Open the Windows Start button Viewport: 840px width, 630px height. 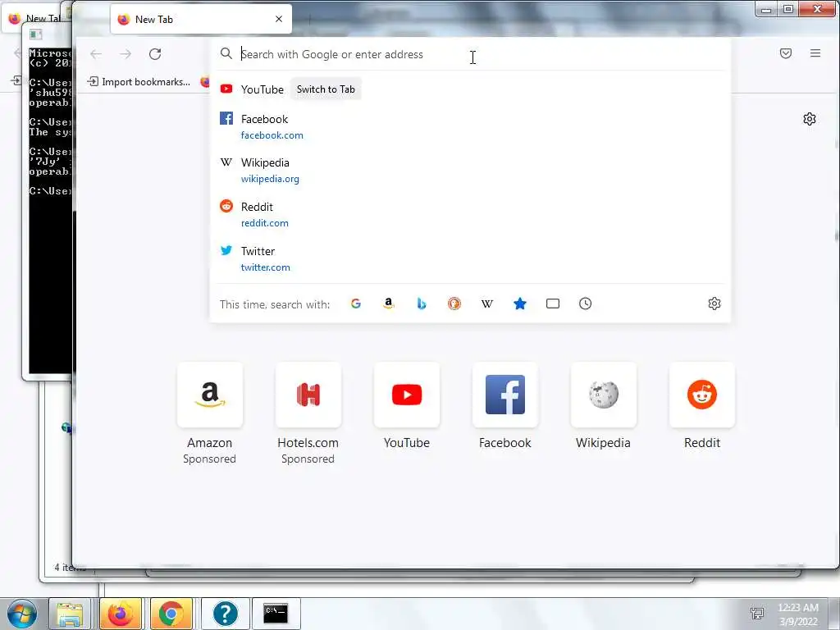click(x=21, y=614)
